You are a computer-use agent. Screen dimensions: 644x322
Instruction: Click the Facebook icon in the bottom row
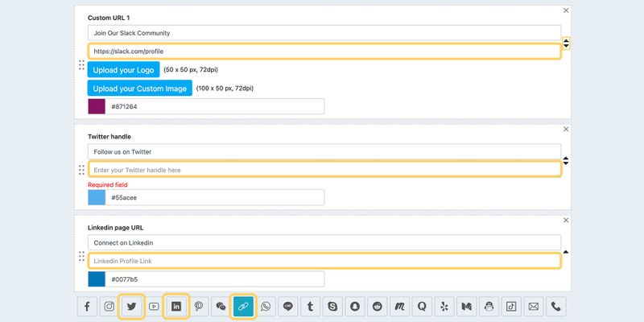point(87,306)
